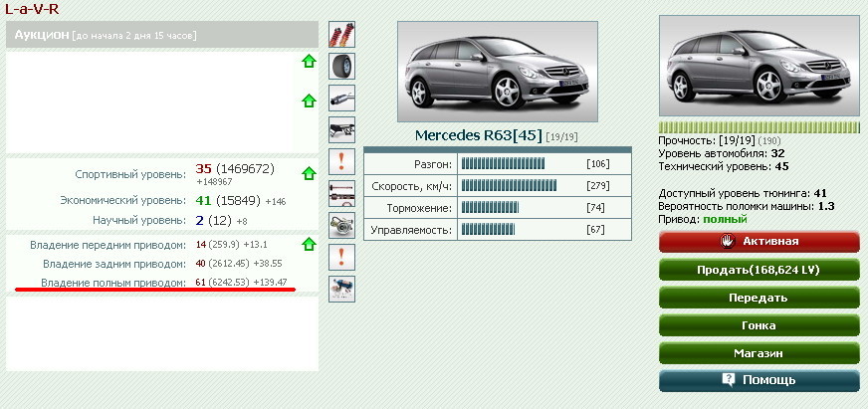
Task: Open the Гонка race section
Action: click(759, 325)
